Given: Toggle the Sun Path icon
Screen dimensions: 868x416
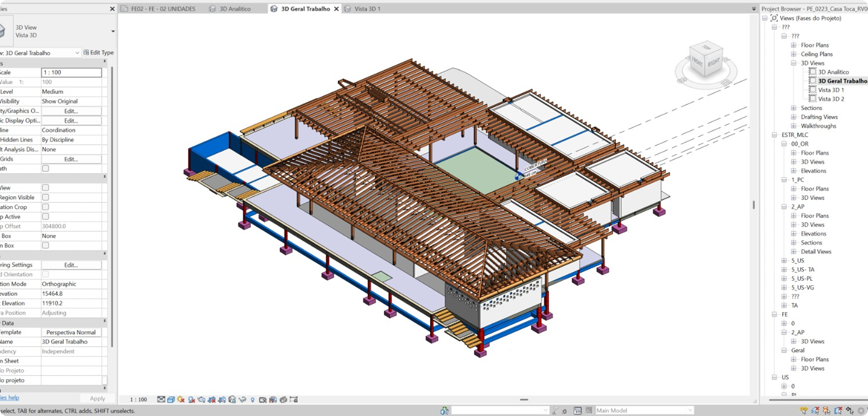Looking at the screenshot, I should tap(181, 399).
